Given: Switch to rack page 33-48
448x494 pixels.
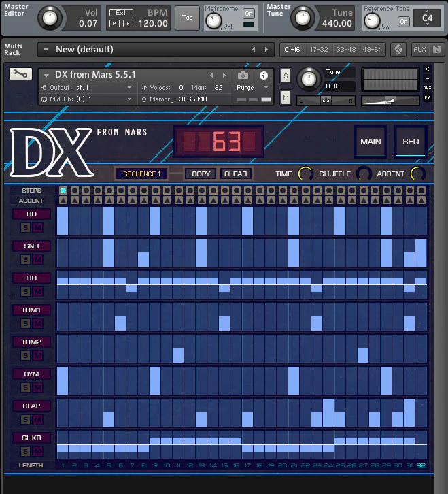Looking at the screenshot, I should coord(345,50).
